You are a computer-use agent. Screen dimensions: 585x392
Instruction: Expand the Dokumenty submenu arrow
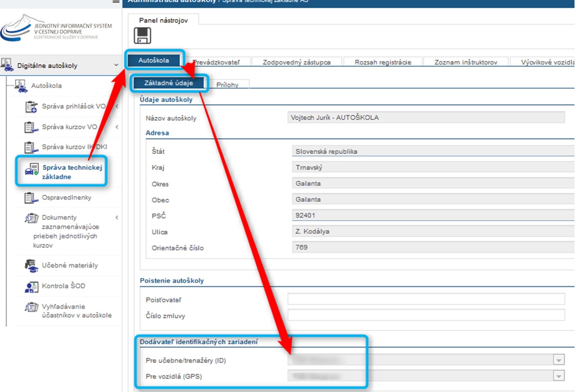click(x=117, y=218)
